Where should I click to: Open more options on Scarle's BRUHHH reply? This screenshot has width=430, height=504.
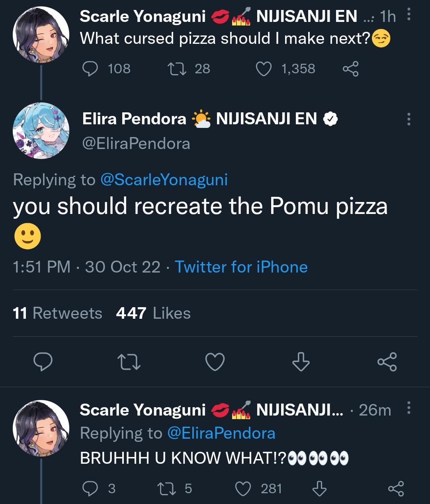[408, 408]
